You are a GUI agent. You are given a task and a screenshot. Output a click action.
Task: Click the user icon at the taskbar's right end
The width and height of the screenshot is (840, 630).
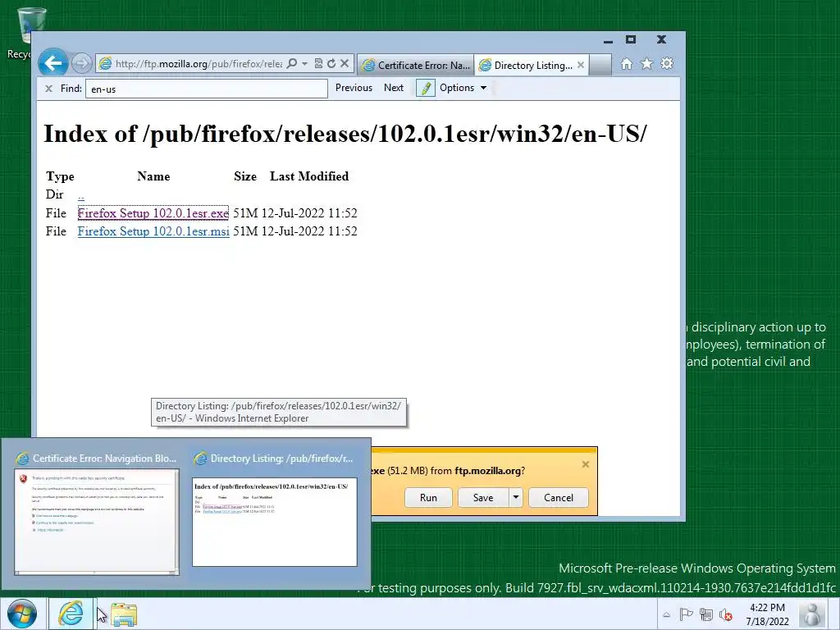(x=812, y=614)
